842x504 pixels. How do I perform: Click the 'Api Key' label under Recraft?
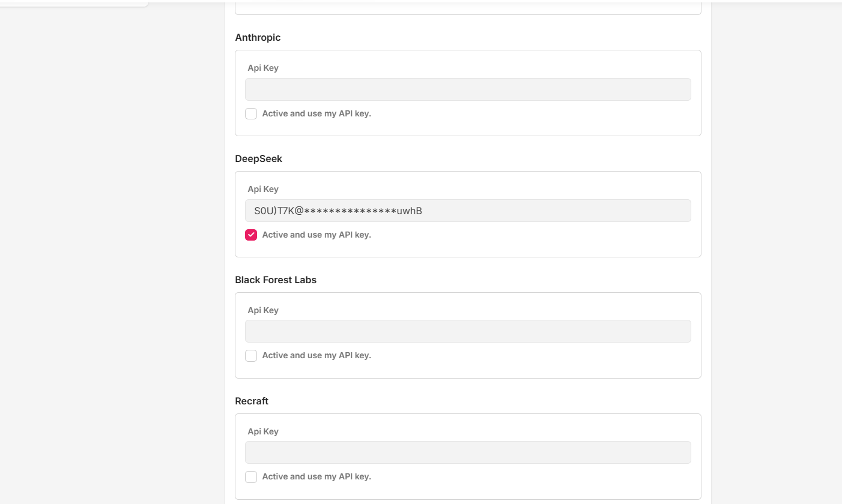(263, 431)
